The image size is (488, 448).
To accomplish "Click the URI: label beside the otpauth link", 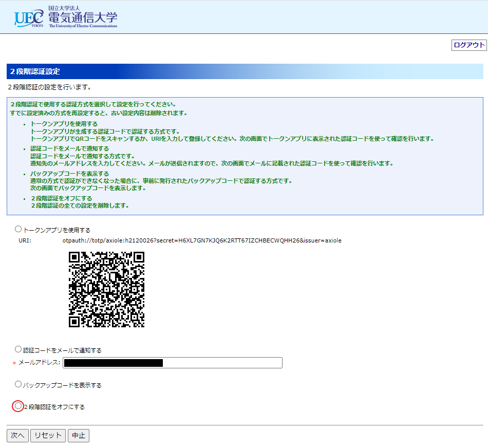I will click(25, 240).
